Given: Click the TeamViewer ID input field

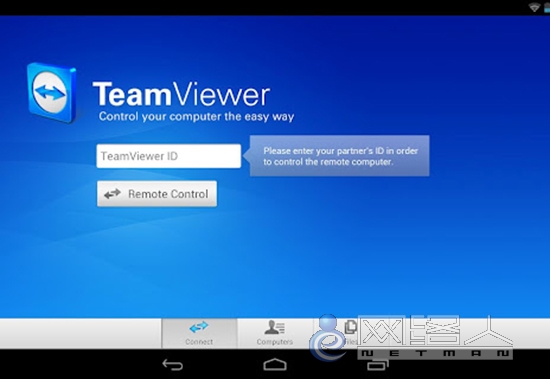Looking at the screenshot, I should tap(169, 156).
